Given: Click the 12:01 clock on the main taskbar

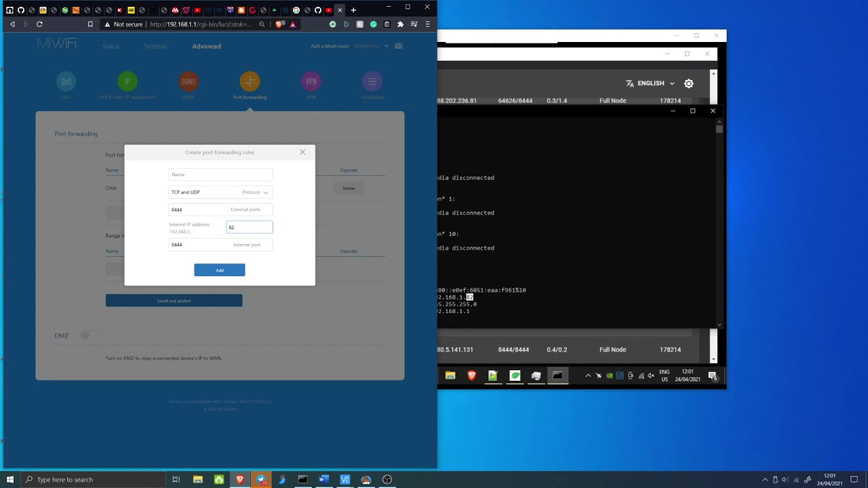Looking at the screenshot, I should click(829, 479).
